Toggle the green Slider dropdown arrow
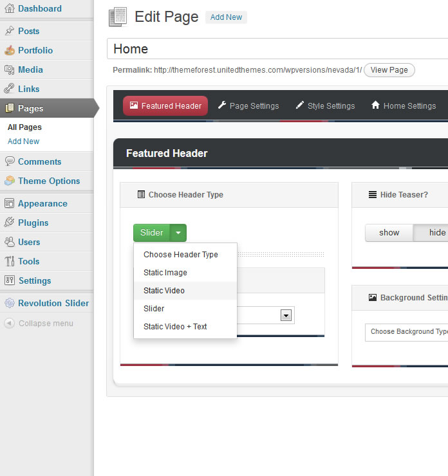The image size is (448, 476). point(178,233)
